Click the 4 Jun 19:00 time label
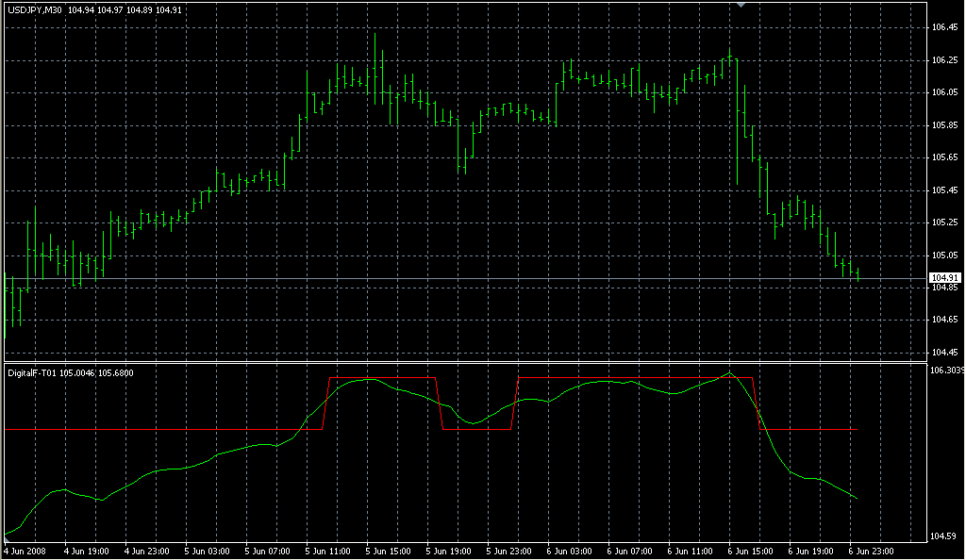Screen dimensions: 966x560 tap(86, 552)
